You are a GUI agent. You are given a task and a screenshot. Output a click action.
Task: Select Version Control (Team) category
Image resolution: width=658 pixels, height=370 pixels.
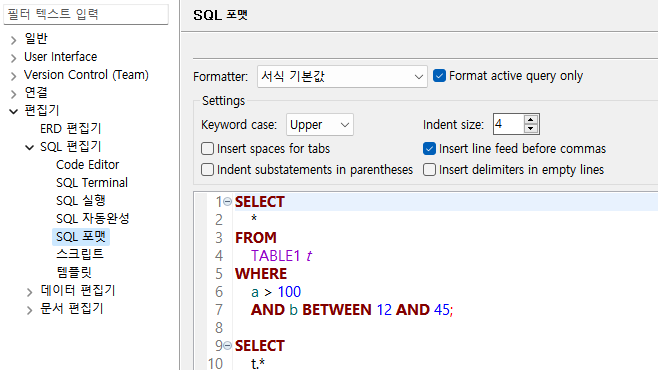[x=86, y=75]
